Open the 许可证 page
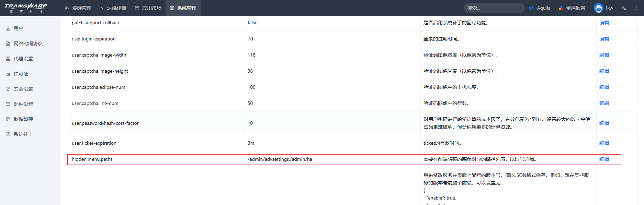Screen dimensions: 644x205 tap(21, 74)
